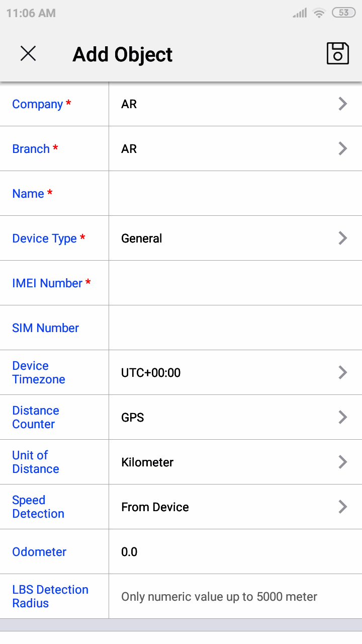Image resolution: width=362 pixels, height=644 pixels.
Task: Tap the cellular signal bars icon
Action: tap(300, 13)
